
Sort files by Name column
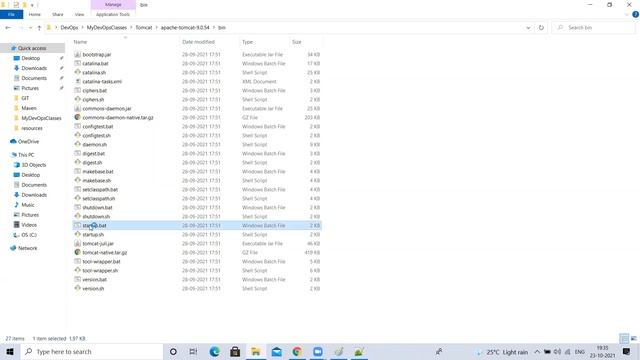click(80, 42)
